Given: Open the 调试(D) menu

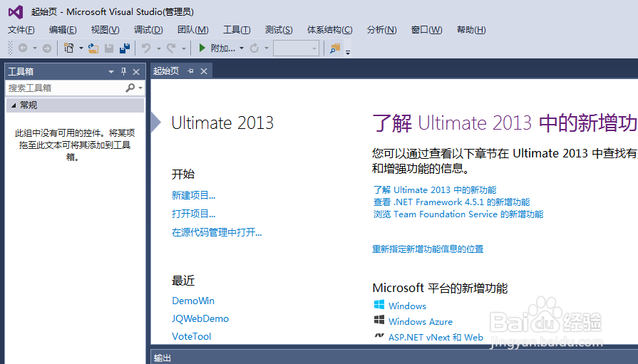Looking at the screenshot, I should (x=148, y=30).
